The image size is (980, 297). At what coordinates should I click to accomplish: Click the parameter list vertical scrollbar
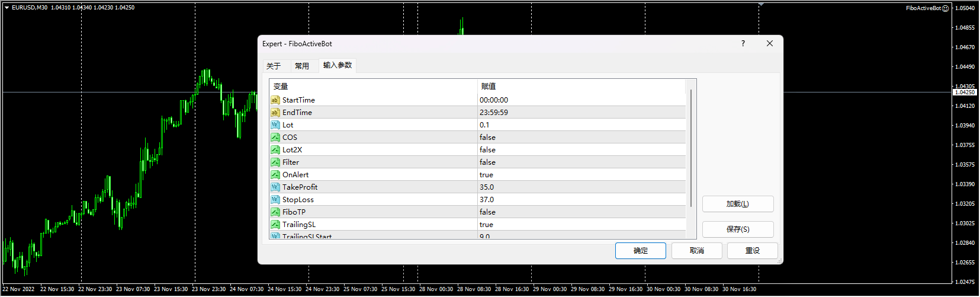[690, 148]
